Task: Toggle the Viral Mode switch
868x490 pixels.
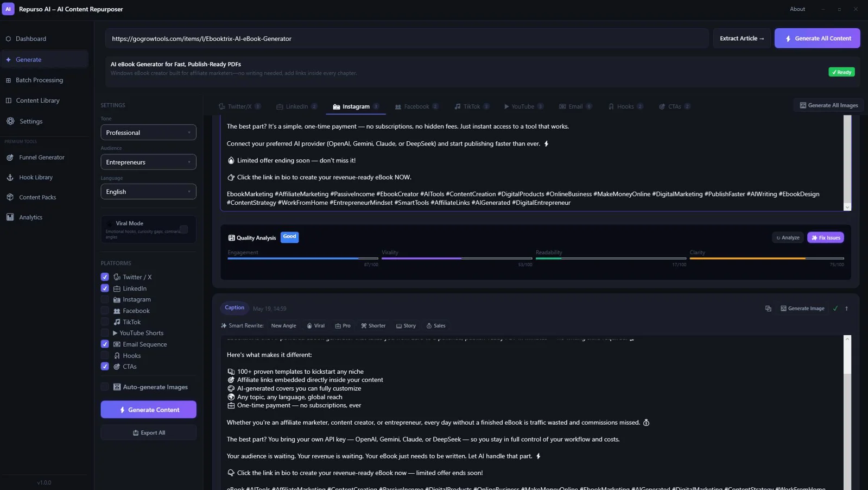Action: point(183,229)
